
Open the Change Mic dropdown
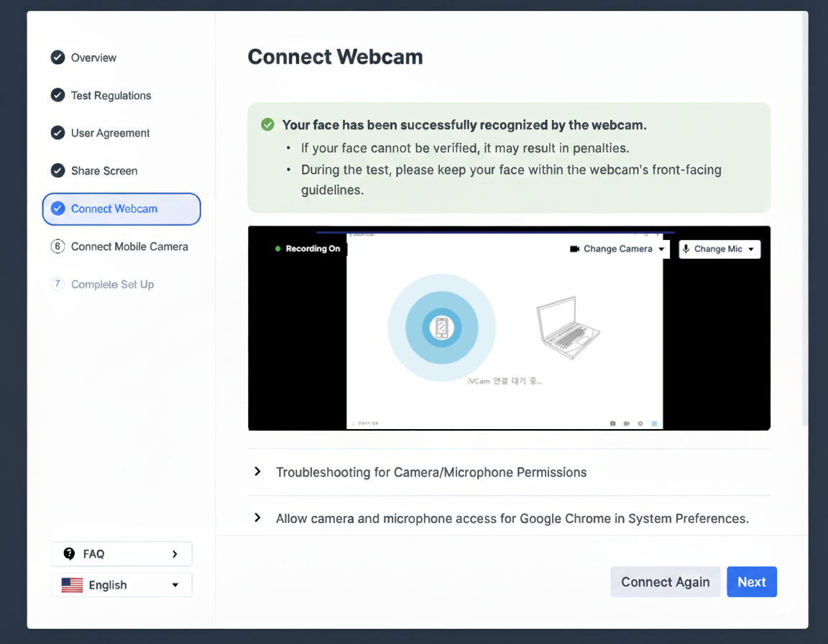(719, 249)
